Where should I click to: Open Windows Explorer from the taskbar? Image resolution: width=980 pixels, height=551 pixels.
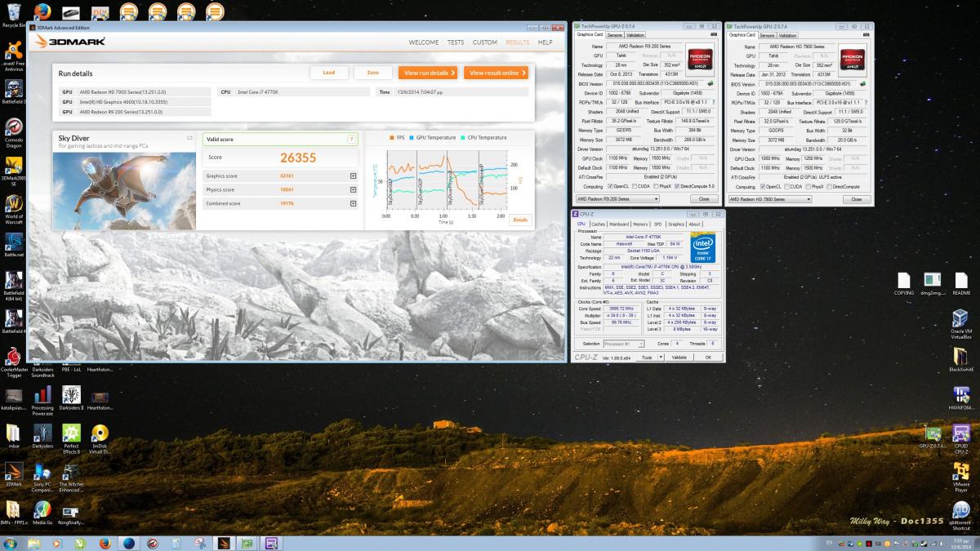pos(33,542)
